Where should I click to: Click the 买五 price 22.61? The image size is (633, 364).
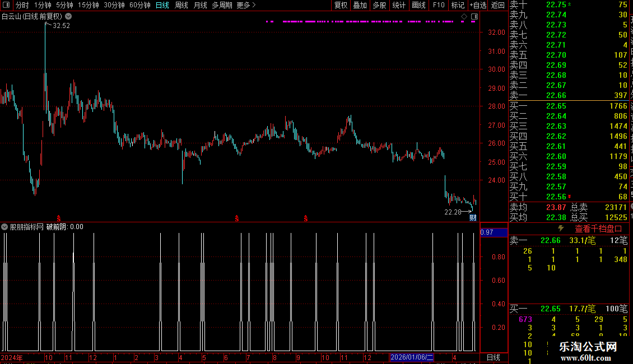556,147
